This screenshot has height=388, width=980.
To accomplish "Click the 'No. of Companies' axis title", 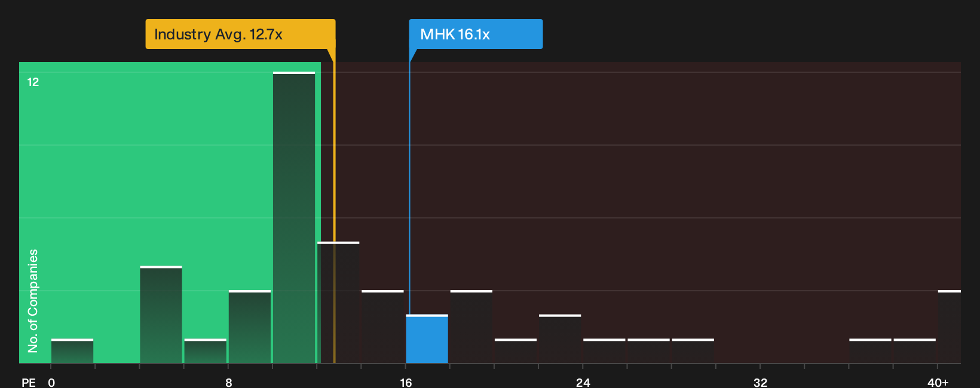I will click(33, 300).
